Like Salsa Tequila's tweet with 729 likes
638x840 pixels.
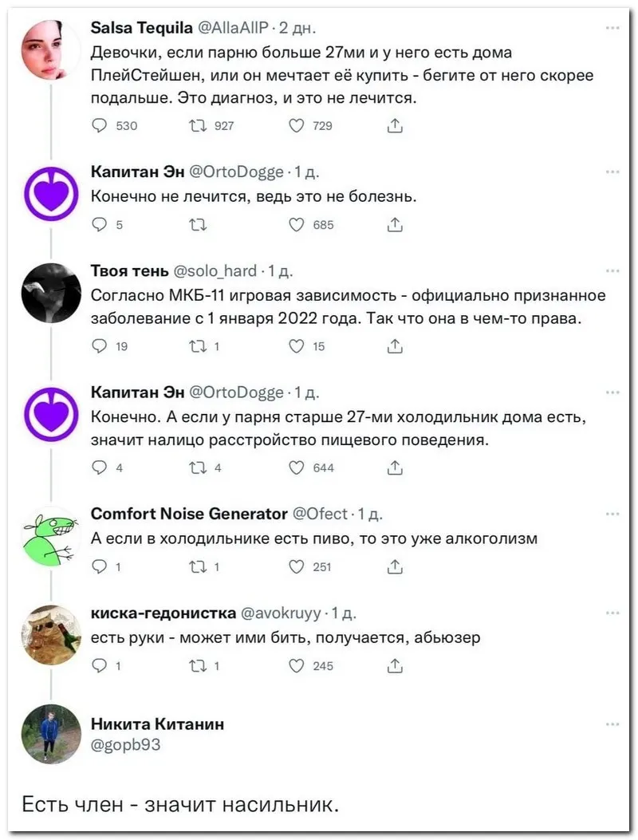297,125
